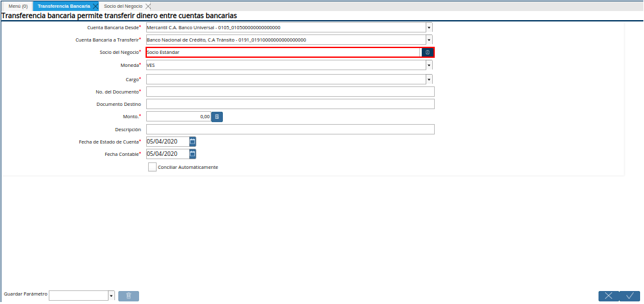Click the VES currency value
This screenshot has width=644, height=304.
pyautogui.click(x=150, y=65)
